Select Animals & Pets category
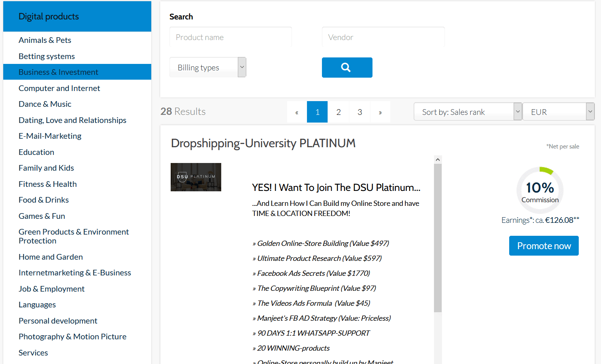The image size is (601, 364). coord(45,40)
